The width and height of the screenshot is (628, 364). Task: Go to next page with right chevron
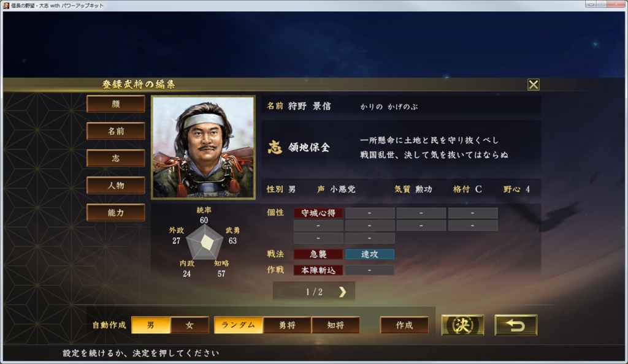tap(342, 292)
